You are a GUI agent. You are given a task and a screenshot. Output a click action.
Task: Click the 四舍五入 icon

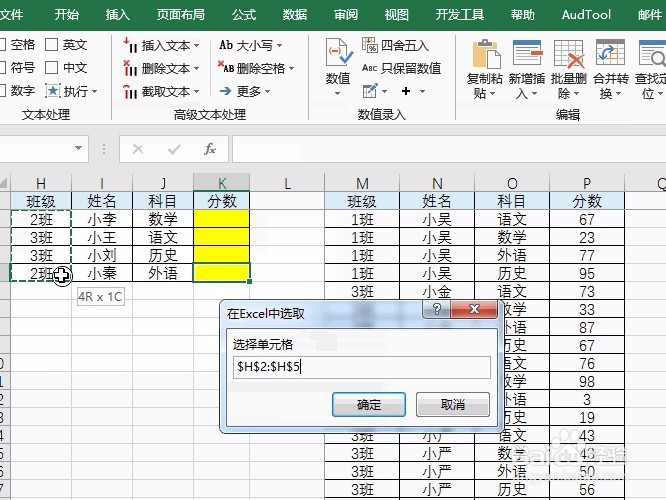370,45
